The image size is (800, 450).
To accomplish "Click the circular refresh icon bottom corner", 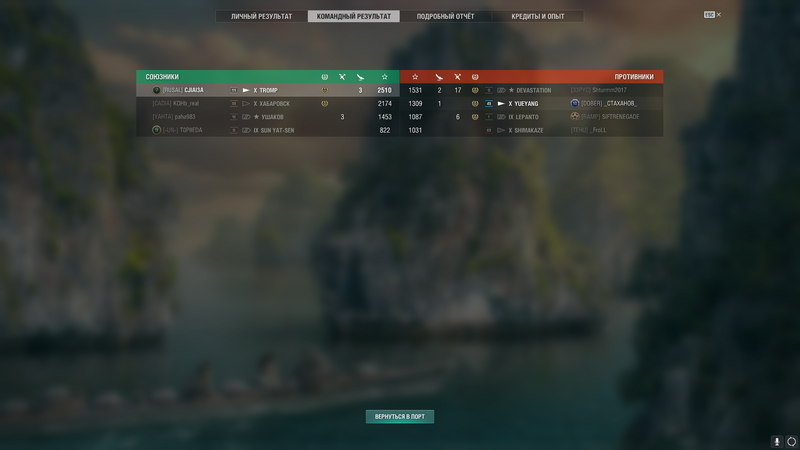I will click(791, 441).
